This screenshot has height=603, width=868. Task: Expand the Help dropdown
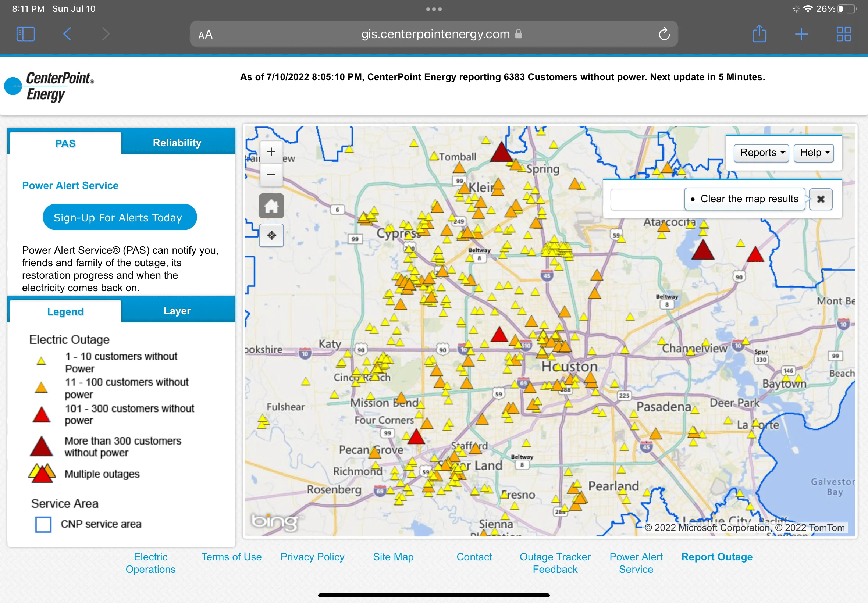click(x=814, y=153)
